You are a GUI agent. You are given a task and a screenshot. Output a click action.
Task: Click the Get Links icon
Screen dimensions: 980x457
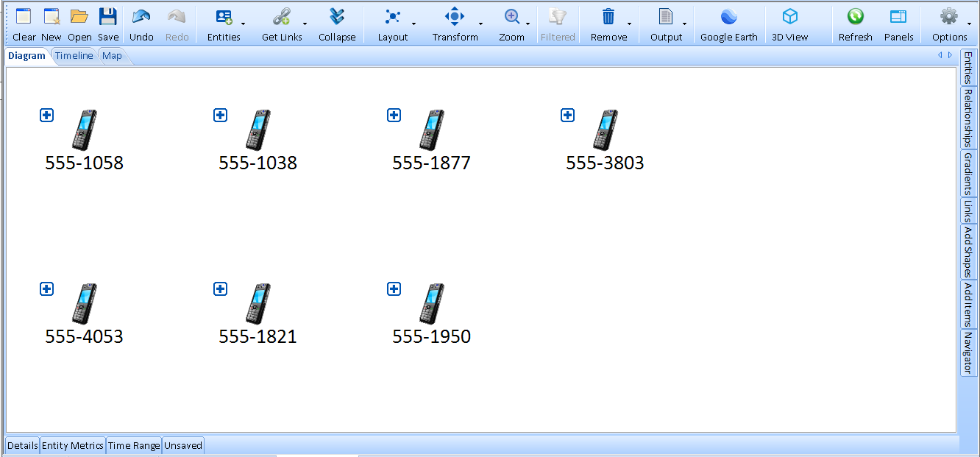282,17
